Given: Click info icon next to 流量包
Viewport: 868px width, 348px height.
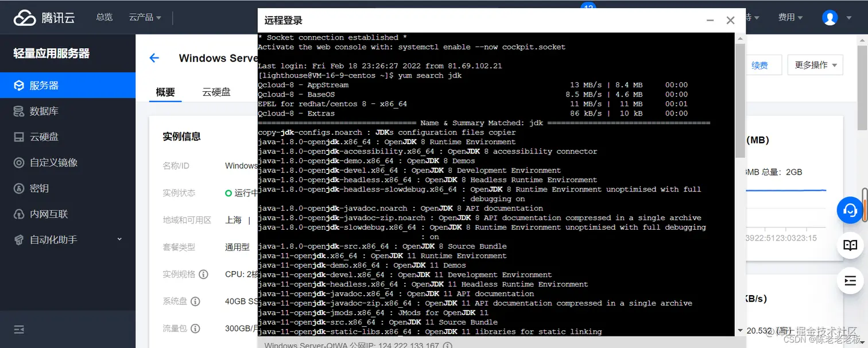Looking at the screenshot, I should pos(195,328).
